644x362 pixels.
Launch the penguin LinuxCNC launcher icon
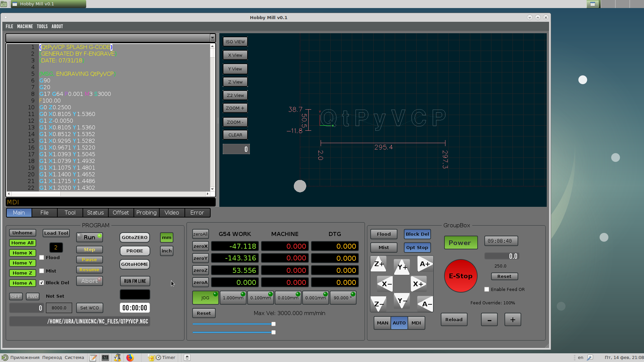(117, 358)
